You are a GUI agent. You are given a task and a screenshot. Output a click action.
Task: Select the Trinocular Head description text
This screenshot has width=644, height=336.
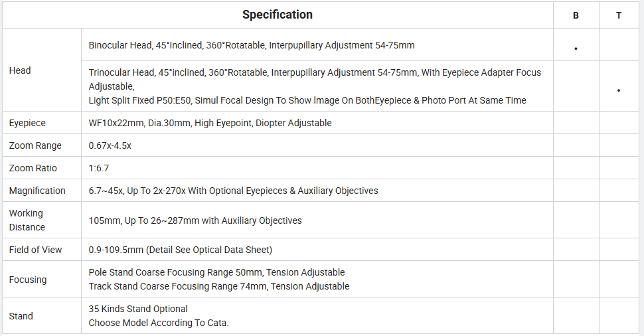point(315,86)
